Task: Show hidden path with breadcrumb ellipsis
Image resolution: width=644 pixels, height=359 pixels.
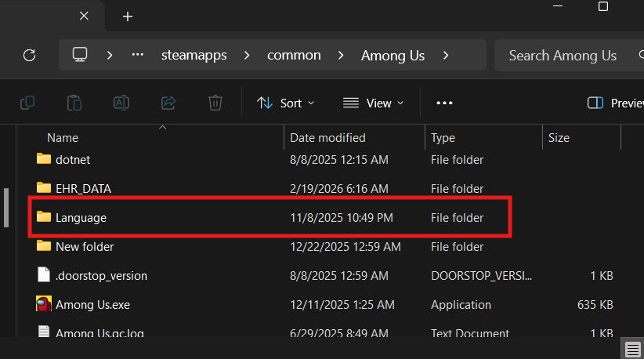Action: tap(138, 55)
